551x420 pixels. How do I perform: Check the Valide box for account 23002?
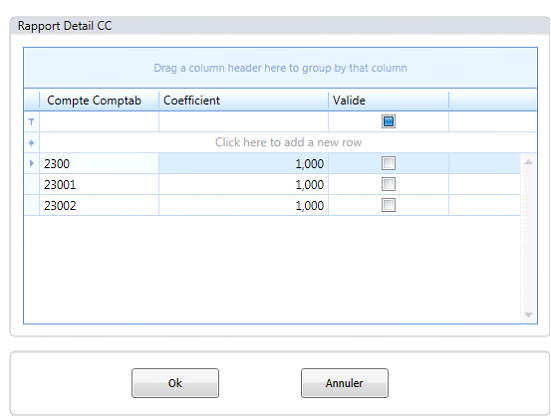click(x=388, y=205)
